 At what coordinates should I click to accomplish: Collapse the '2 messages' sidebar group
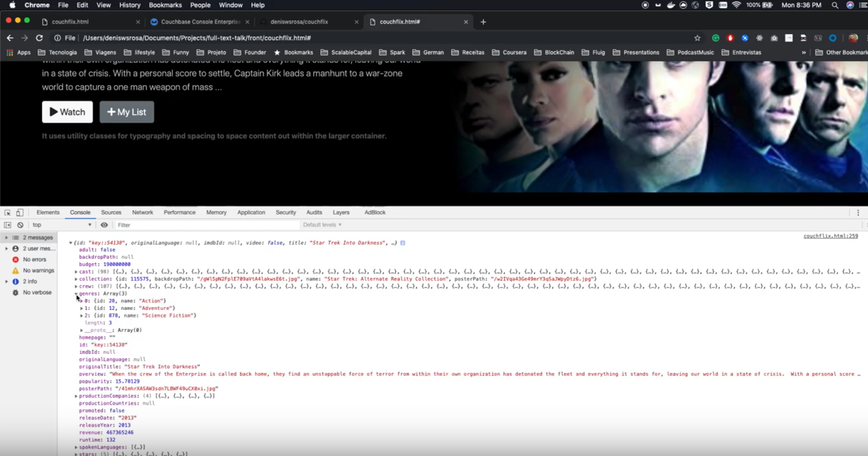click(x=6, y=237)
